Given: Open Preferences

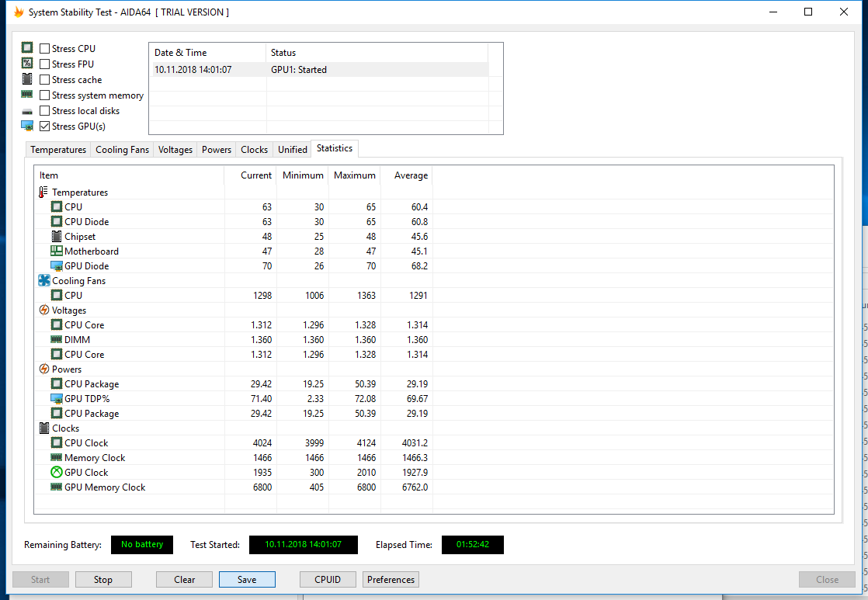Looking at the screenshot, I should (391, 580).
